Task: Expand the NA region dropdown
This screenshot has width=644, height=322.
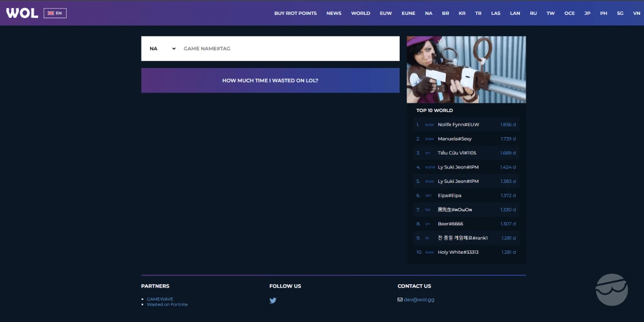Action: [x=163, y=48]
